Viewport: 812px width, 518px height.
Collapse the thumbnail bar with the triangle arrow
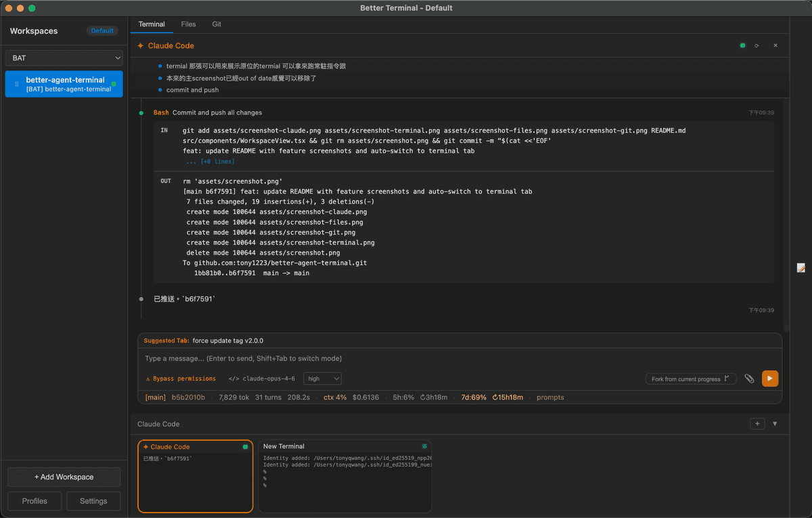pyautogui.click(x=775, y=424)
